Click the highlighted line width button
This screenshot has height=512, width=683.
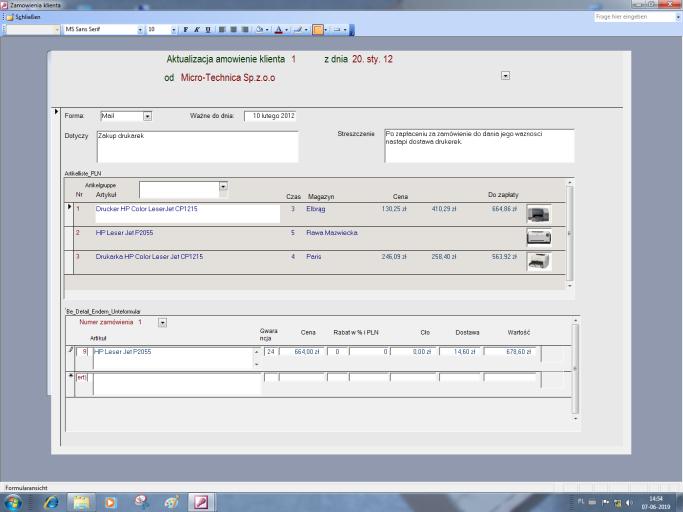click(x=318, y=30)
